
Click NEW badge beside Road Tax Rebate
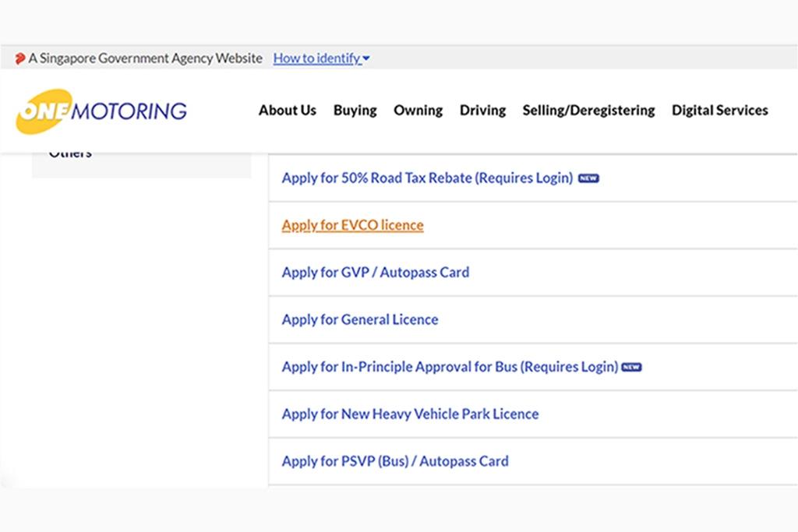588,178
